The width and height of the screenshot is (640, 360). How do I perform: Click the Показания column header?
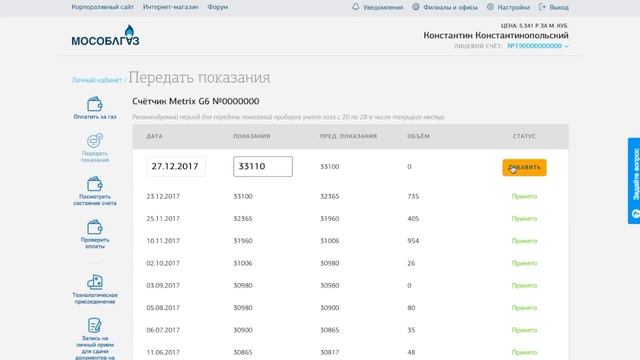(252, 136)
